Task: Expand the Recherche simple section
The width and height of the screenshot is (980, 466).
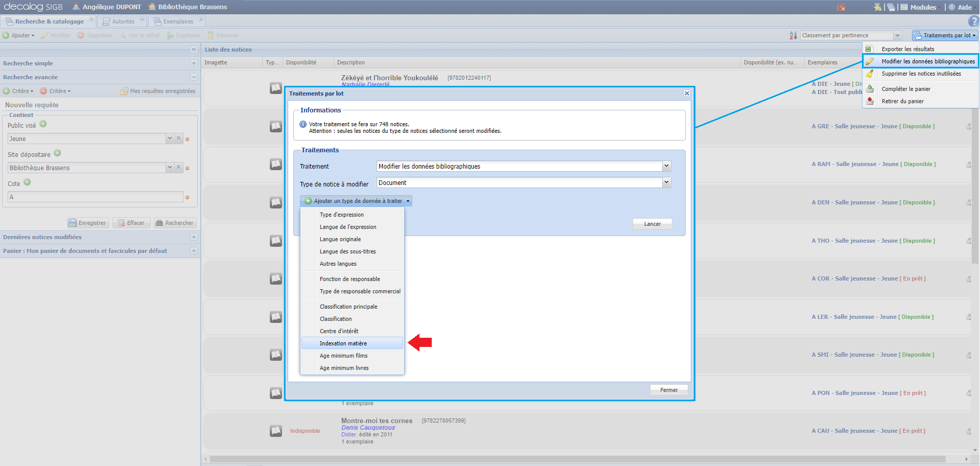Action: pyautogui.click(x=194, y=63)
